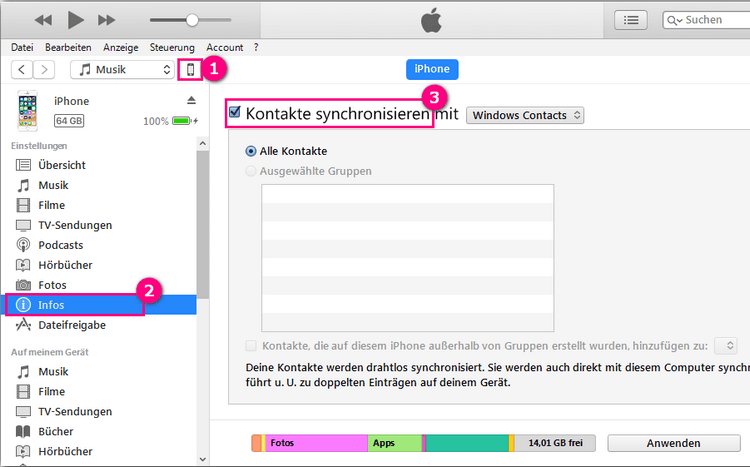Click the groups list box
The height and width of the screenshot is (467, 750).
click(408, 258)
